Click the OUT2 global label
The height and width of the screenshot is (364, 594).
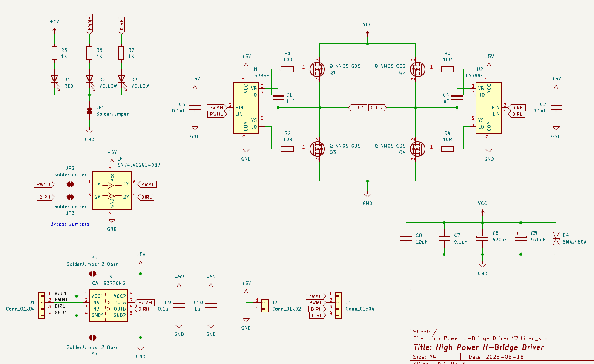[377, 108]
